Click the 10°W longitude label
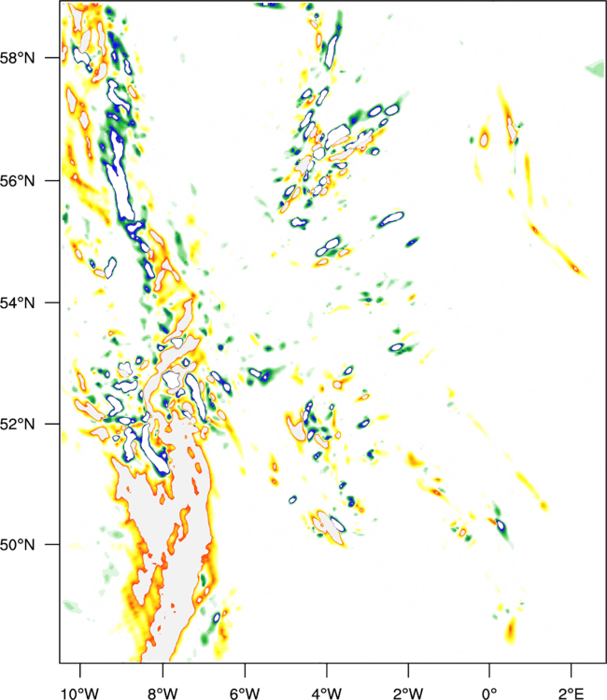The image size is (607, 700). pyautogui.click(x=80, y=693)
